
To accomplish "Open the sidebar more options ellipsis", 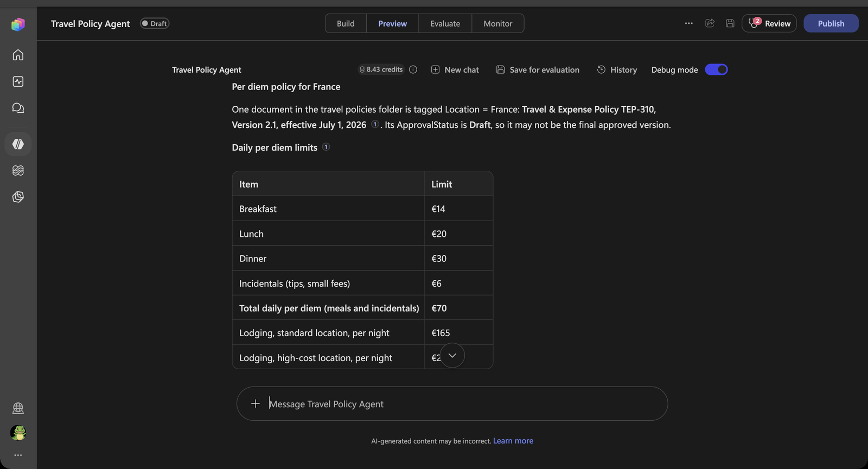I will click(18, 455).
